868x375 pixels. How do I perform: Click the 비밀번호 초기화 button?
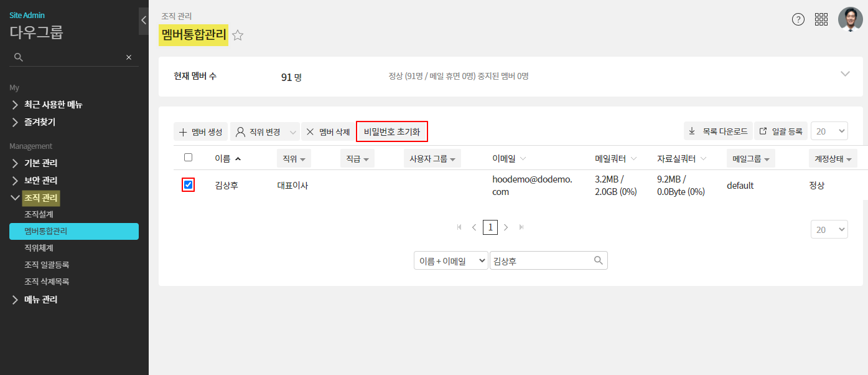(x=392, y=132)
